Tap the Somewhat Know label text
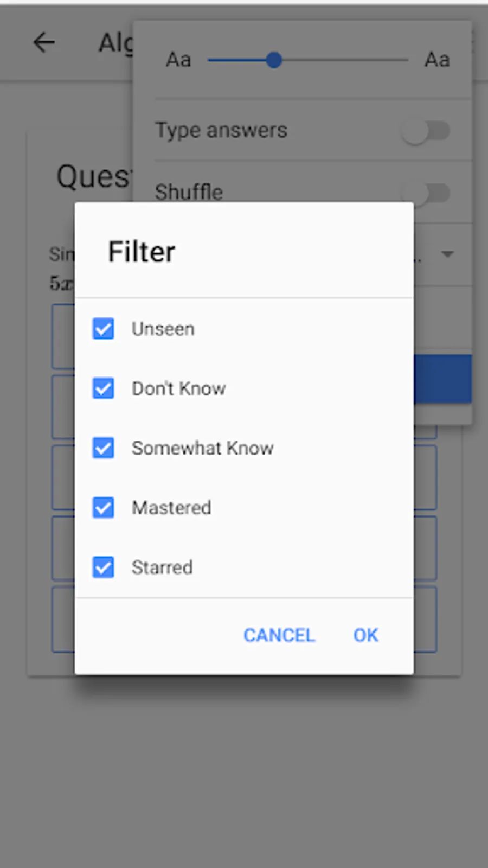The width and height of the screenshot is (488, 868). [x=202, y=448]
